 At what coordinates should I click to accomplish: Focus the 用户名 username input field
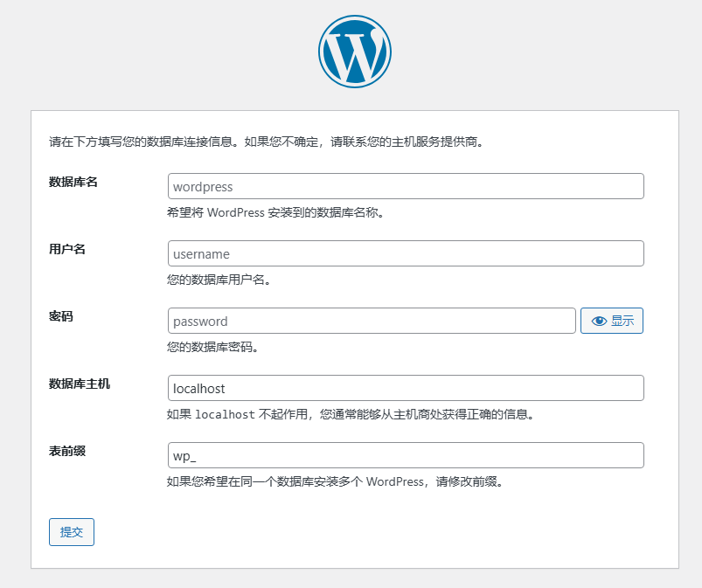tap(406, 253)
